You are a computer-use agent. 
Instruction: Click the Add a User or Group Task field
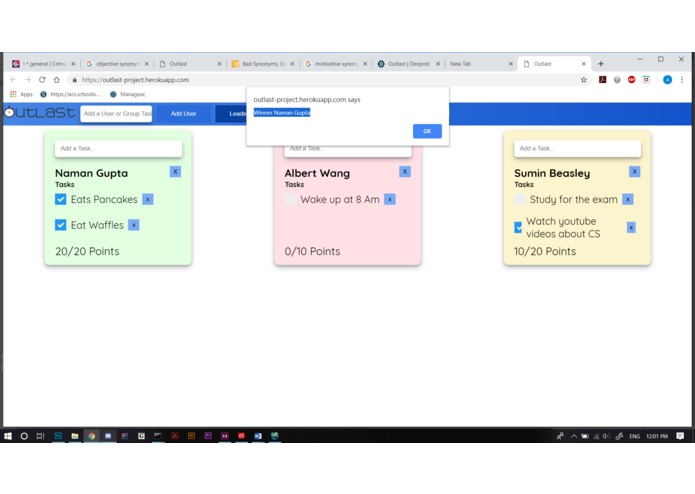[x=116, y=114]
